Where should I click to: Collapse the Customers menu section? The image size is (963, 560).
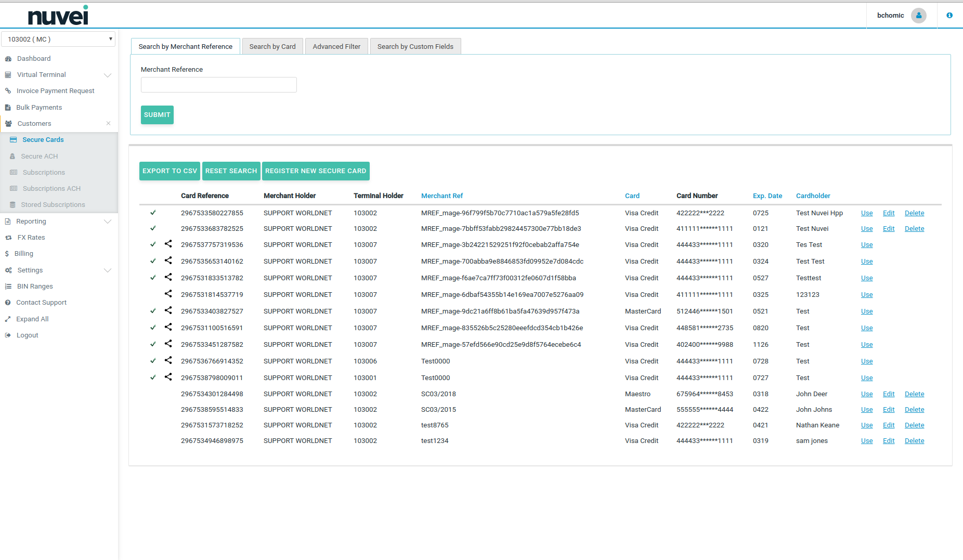click(x=108, y=124)
